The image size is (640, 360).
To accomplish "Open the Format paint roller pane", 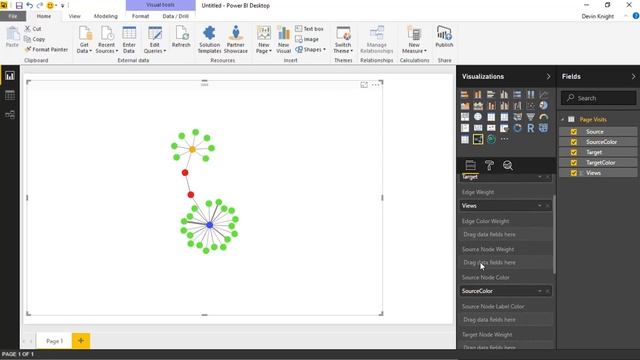I will pos(489,165).
